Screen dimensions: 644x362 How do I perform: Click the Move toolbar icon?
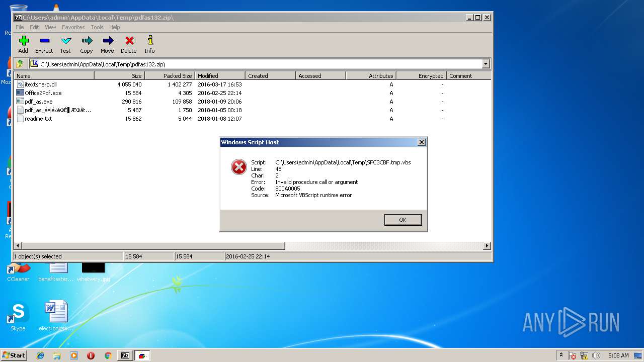107,44
